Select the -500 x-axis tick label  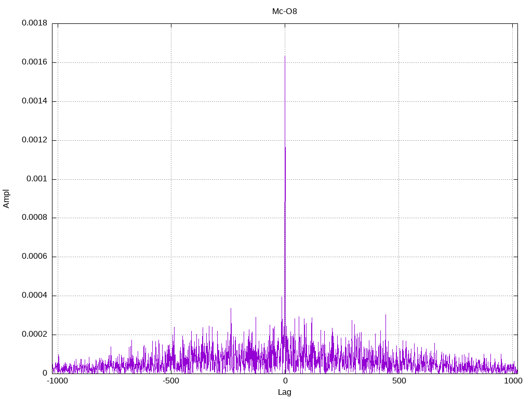171,381
